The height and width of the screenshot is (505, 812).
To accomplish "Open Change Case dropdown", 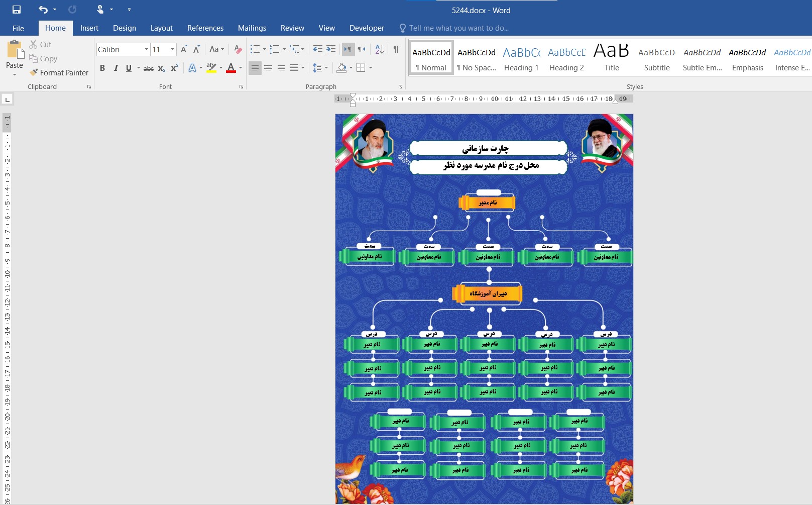I will click(217, 49).
